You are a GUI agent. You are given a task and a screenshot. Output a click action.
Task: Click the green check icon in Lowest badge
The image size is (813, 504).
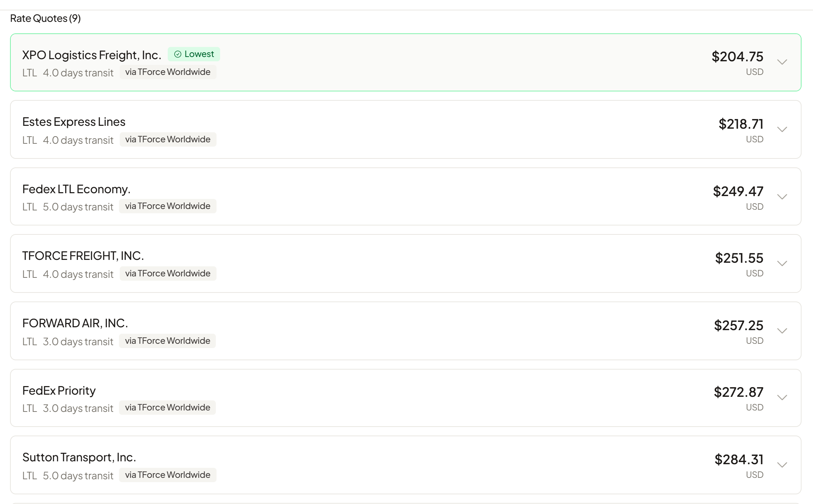(x=178, y=54)
